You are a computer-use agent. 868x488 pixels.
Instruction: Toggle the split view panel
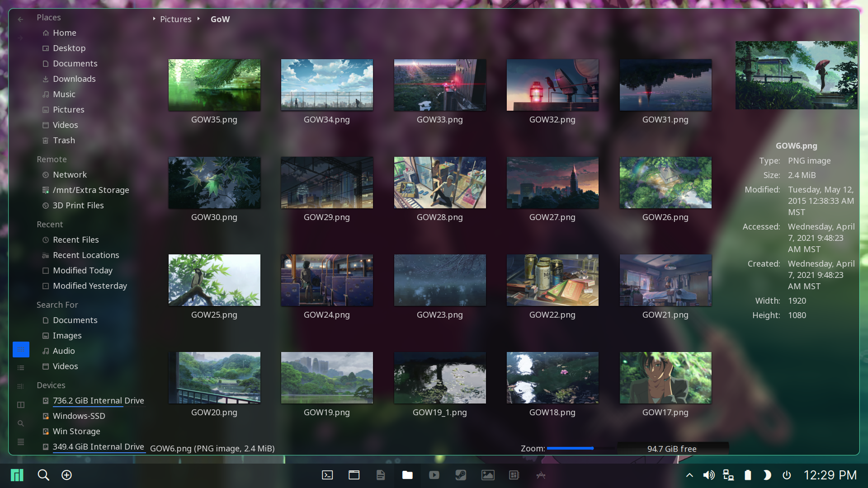[21, 405]
